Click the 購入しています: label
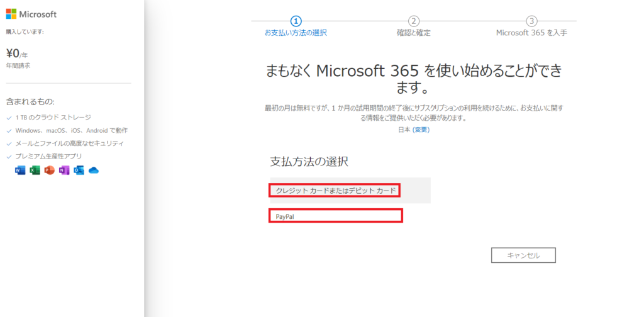This screenshot has height=317, width=644. [x=25, y=31]
